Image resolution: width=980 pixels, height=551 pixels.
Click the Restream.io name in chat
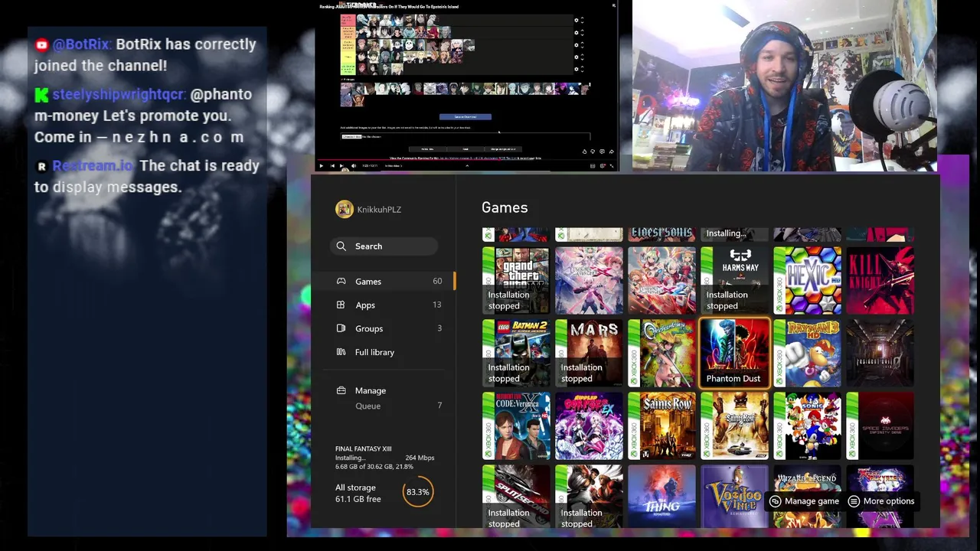point(93,165)
